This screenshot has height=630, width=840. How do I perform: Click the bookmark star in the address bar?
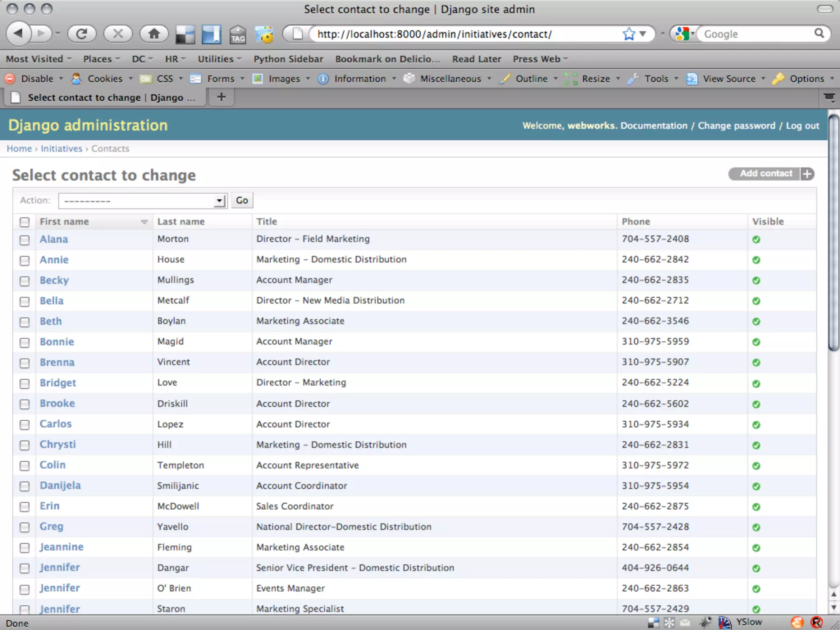pos(628,34)
